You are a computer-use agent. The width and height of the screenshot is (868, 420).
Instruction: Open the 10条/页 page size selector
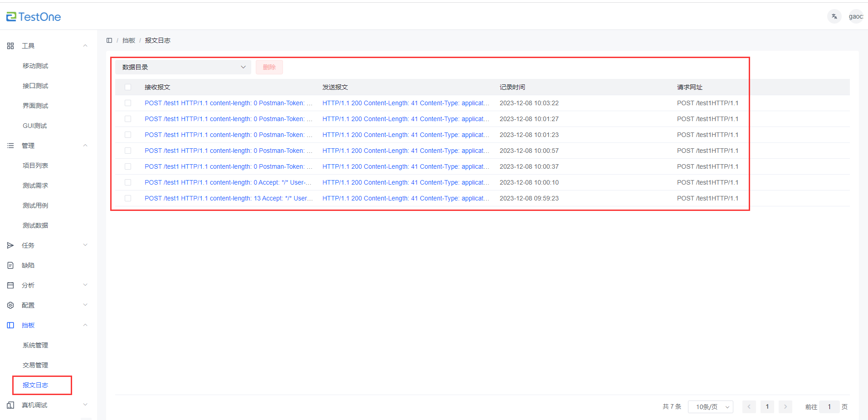[710, 407]
